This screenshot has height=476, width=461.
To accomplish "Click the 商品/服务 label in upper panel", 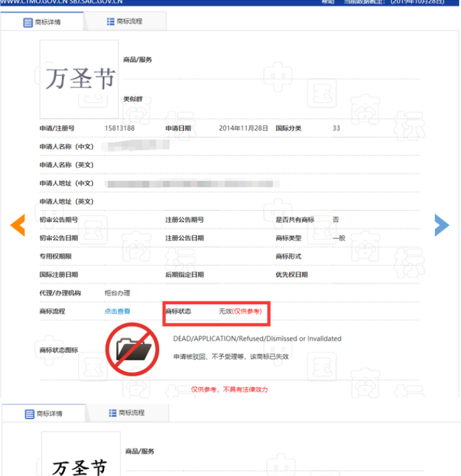I will (137, 59).
